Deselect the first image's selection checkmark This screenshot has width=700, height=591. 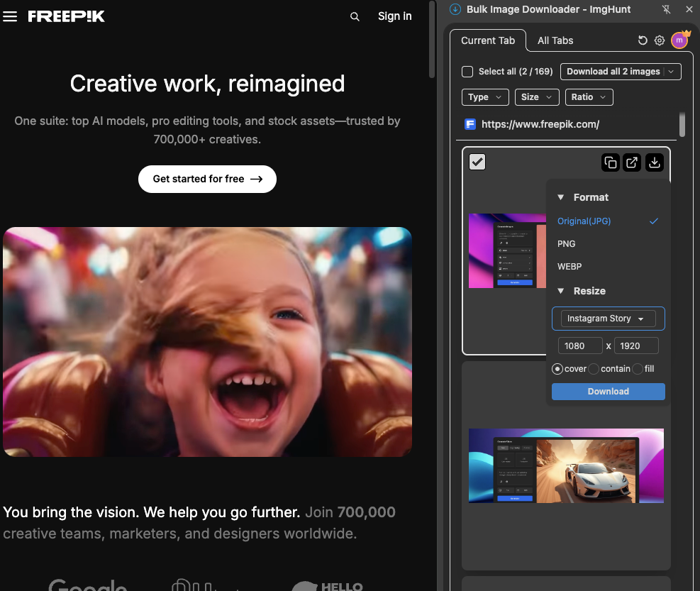click(x=477, y=162)
